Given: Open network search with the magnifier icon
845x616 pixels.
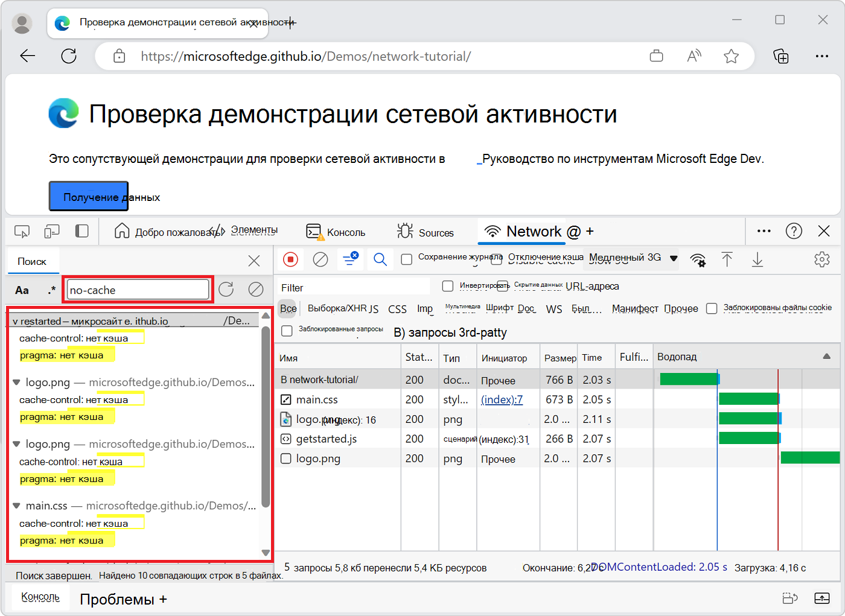Looking at the screenshot, I should click(x=380, y=259).
